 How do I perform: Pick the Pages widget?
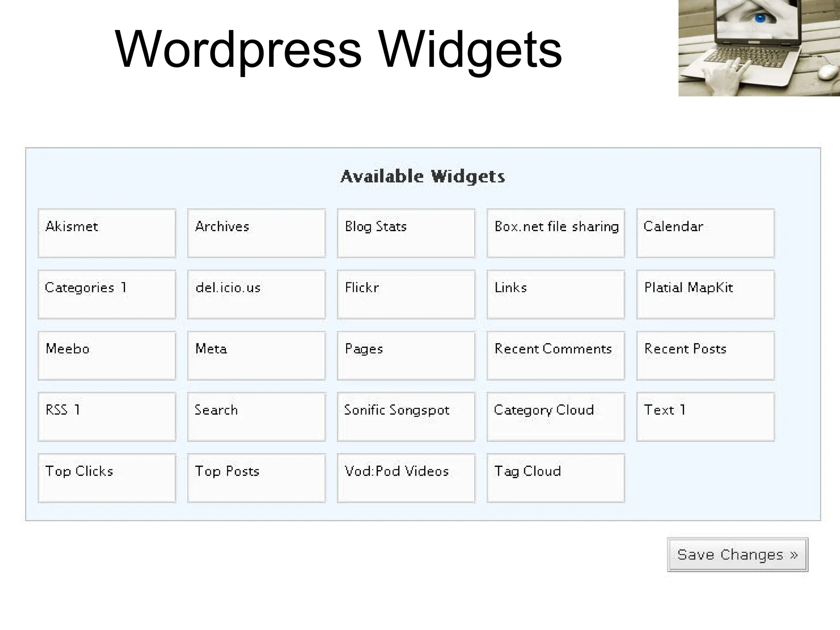coord(406,355)
